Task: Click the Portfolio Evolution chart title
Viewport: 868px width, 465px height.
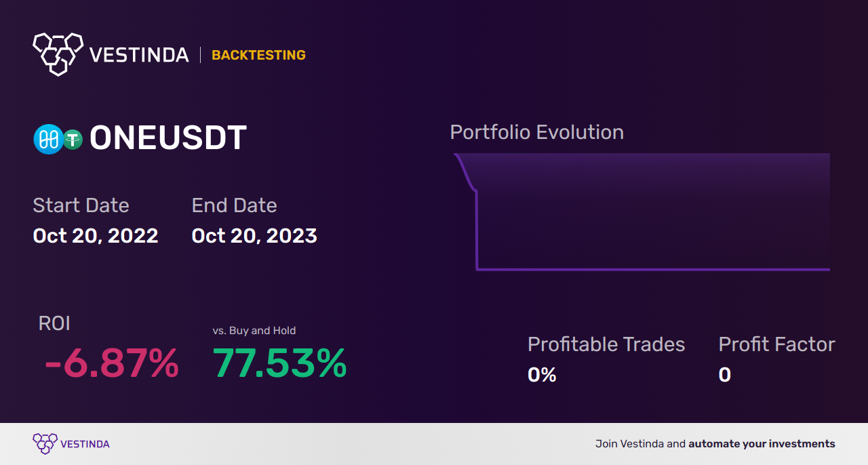Action: (536, 132)
